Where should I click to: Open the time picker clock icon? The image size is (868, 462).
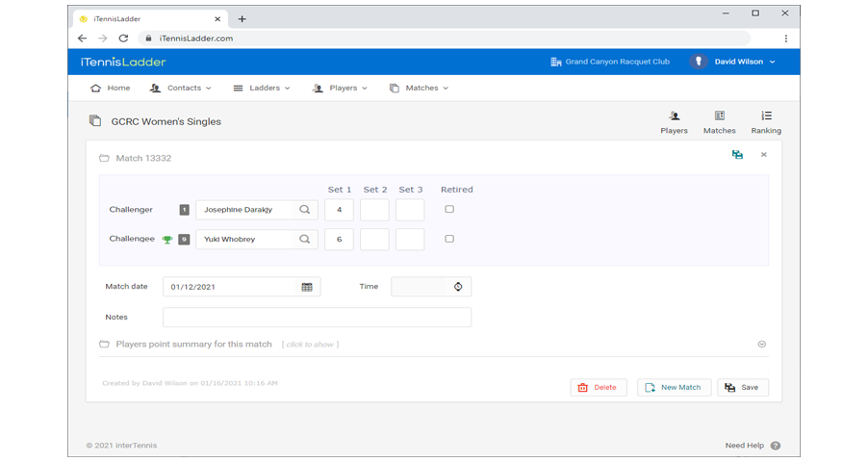tap(458, 287)
